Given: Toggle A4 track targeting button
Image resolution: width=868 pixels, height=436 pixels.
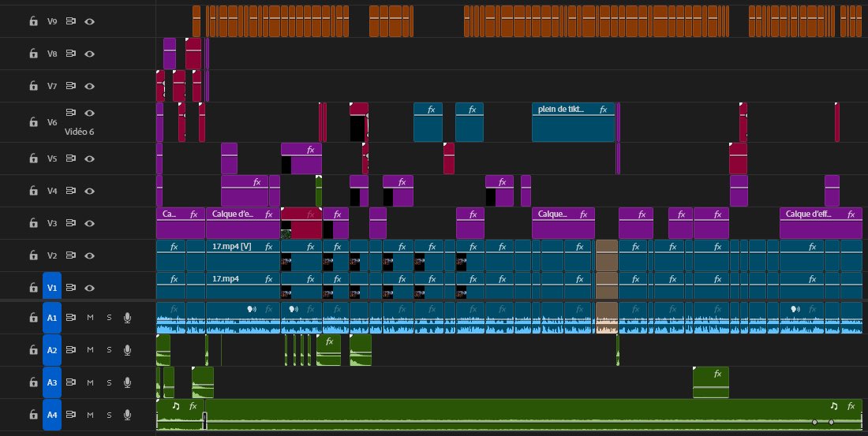Looking at the screenshot, I should 52,415.
